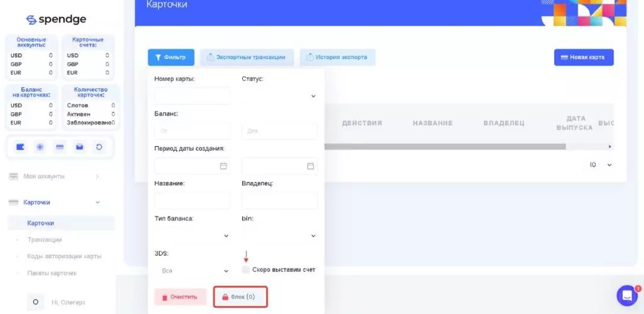This screenshot has width=644, height=314.
Task: Focus the Номер карты input field
Action: (x=192, y=96)
